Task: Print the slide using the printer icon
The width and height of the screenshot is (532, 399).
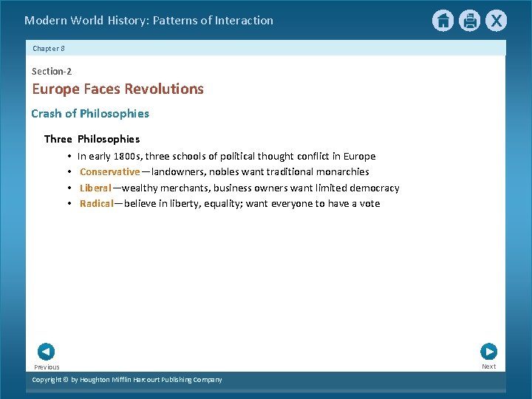Action: click(470, 21)
